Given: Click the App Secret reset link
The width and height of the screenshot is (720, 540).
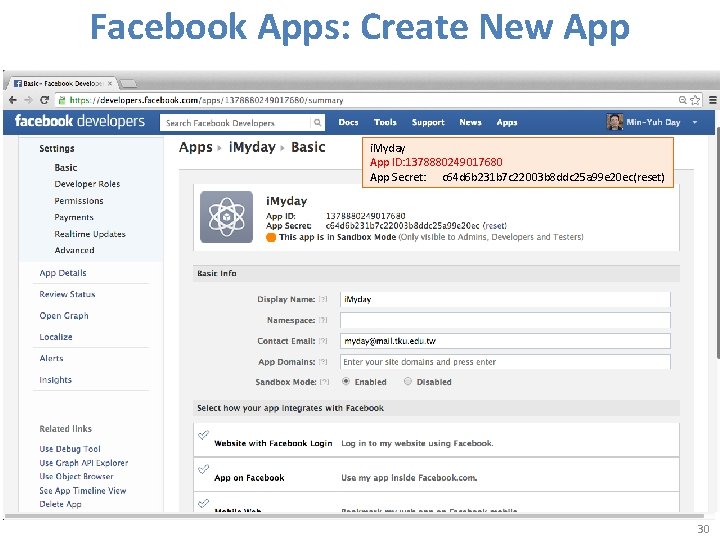Looking at the screenshot, I should pos(495,226).
